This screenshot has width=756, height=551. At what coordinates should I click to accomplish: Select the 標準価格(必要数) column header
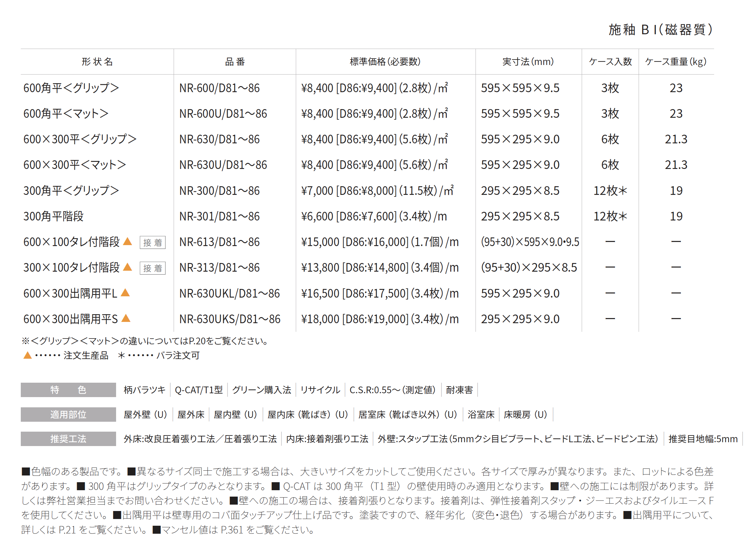[385, 62]
